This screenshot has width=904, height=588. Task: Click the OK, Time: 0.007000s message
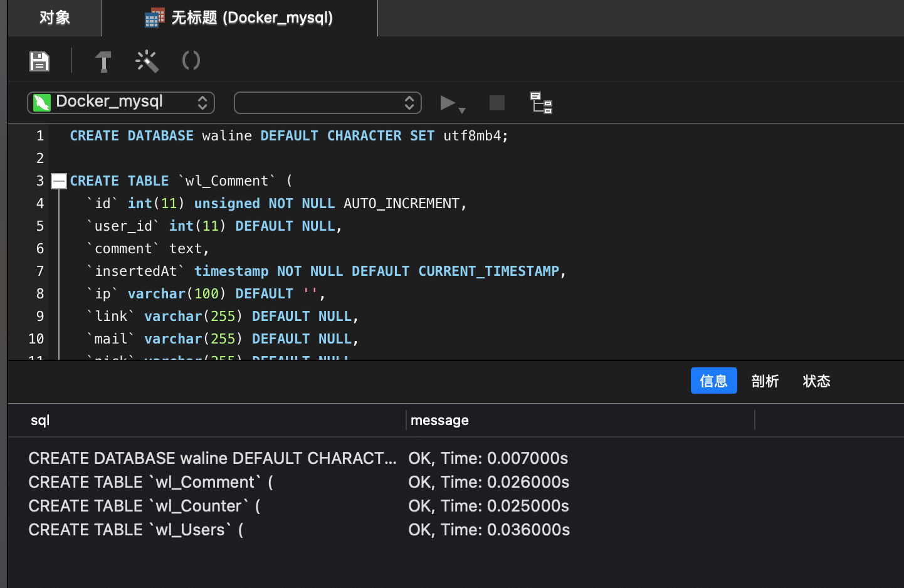click(488, 458)
